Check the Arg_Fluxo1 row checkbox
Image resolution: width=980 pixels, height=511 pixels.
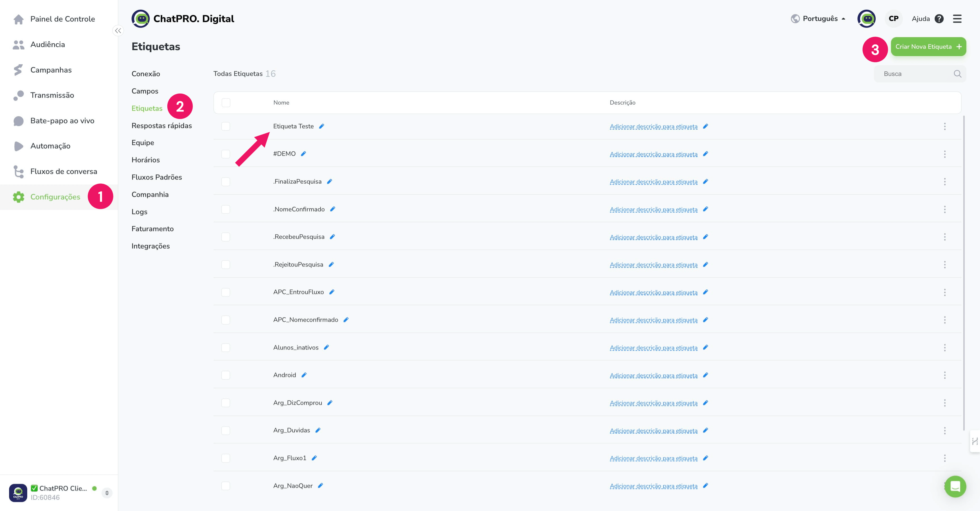[226, 458]
